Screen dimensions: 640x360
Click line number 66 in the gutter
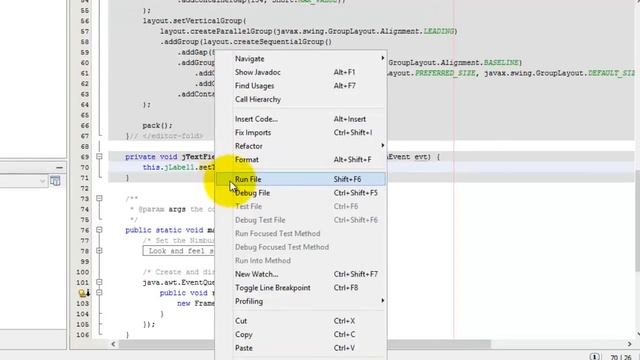[83, 125]
